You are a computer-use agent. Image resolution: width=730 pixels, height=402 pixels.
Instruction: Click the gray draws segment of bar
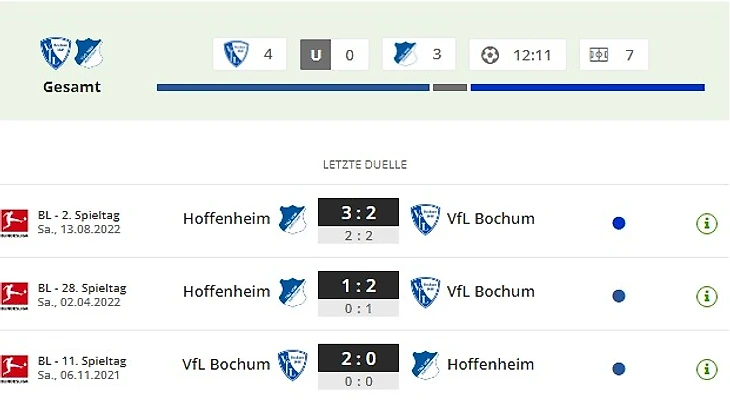[x=450, y=87]
